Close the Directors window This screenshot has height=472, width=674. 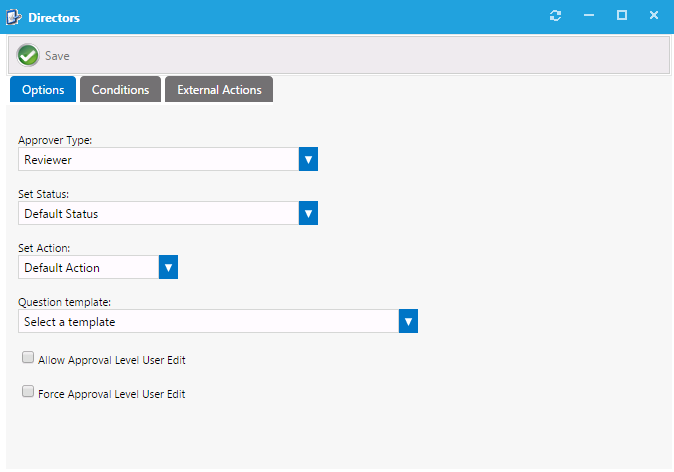(653, 17)
